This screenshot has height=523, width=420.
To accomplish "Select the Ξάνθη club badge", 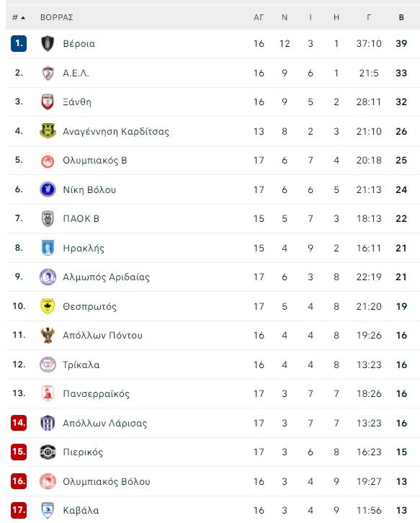I will point(48,102).
